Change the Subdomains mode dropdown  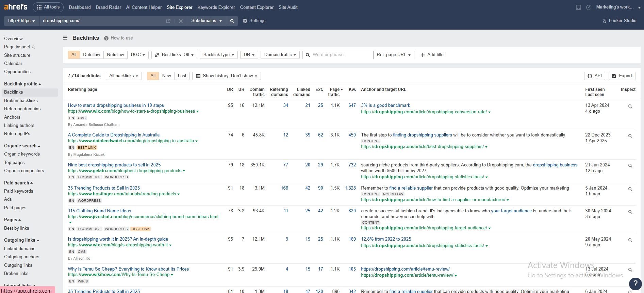coord(206,21)
